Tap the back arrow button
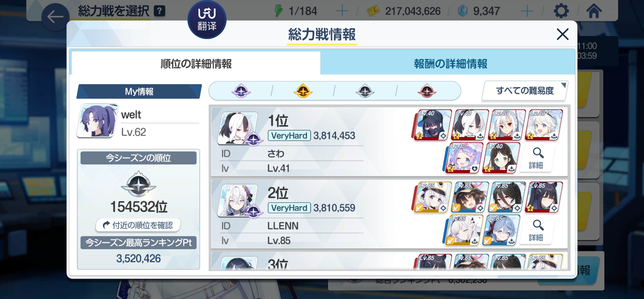Screen dimensions: 644x299 [x=55, y=17]
